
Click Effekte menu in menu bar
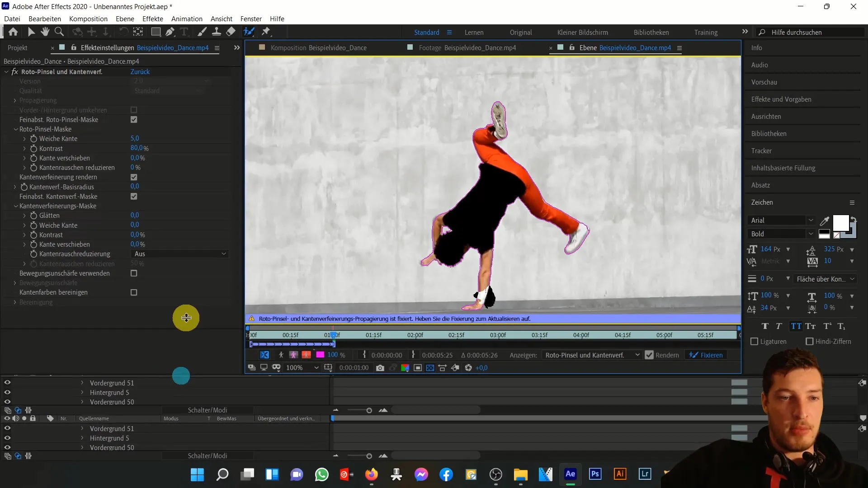point(153,19)
